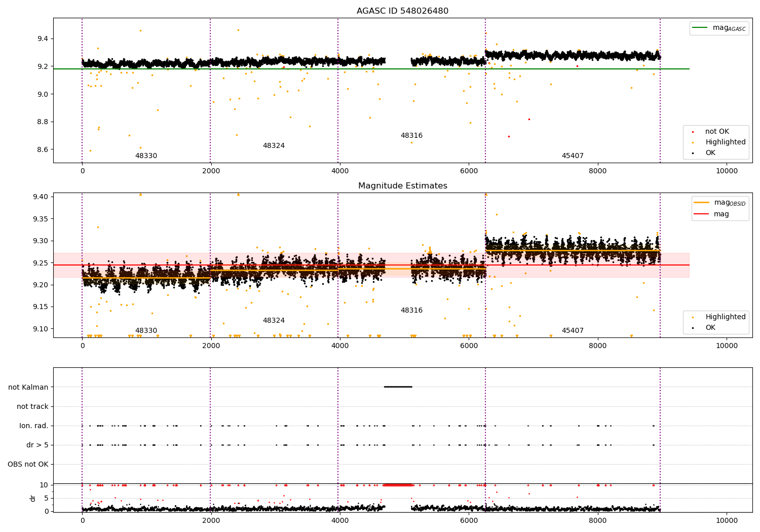760x532 pixels.
Task: Click the 'not Kalman' axis label
Action: 28,388
